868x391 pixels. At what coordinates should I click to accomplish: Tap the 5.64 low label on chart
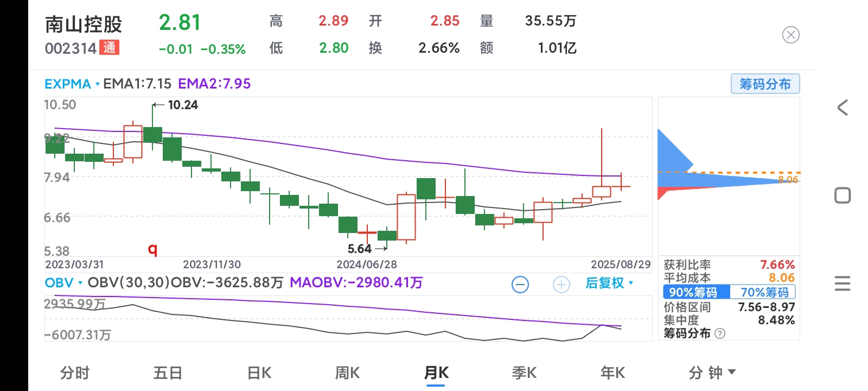(359, 249)
